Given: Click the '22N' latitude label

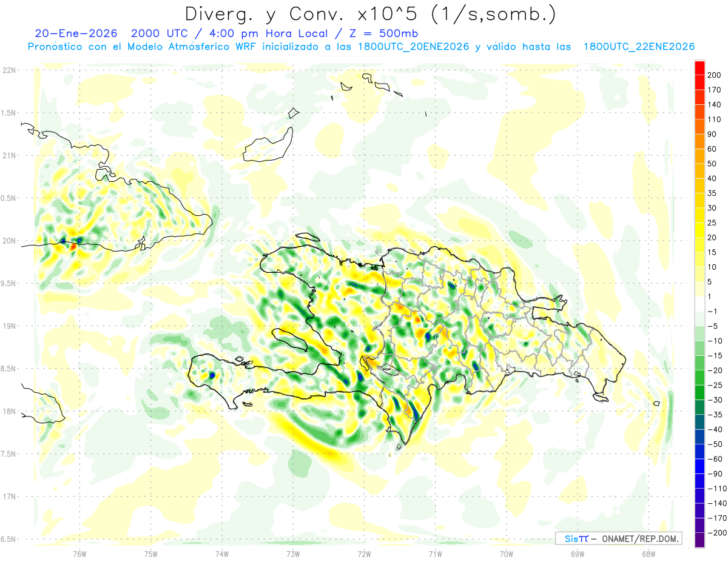Looking at the screenshot, I should (9, 70).
